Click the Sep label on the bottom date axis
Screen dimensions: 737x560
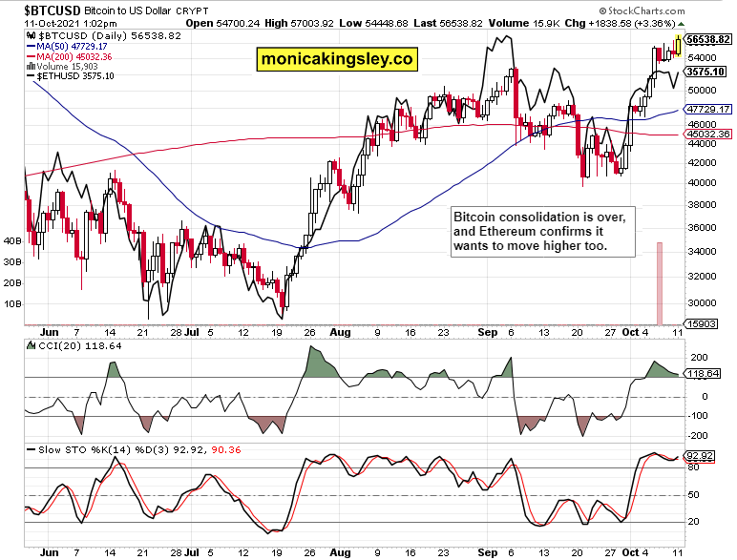488,550
